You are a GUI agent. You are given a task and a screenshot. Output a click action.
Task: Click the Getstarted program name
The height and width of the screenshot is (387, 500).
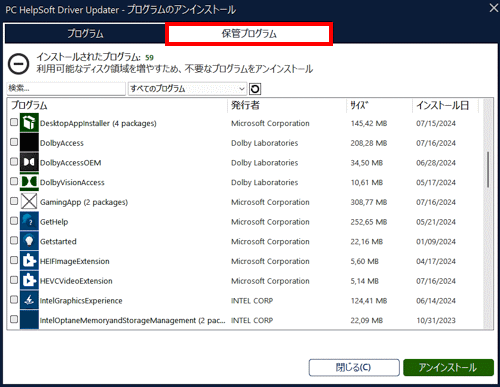(58, 241)
